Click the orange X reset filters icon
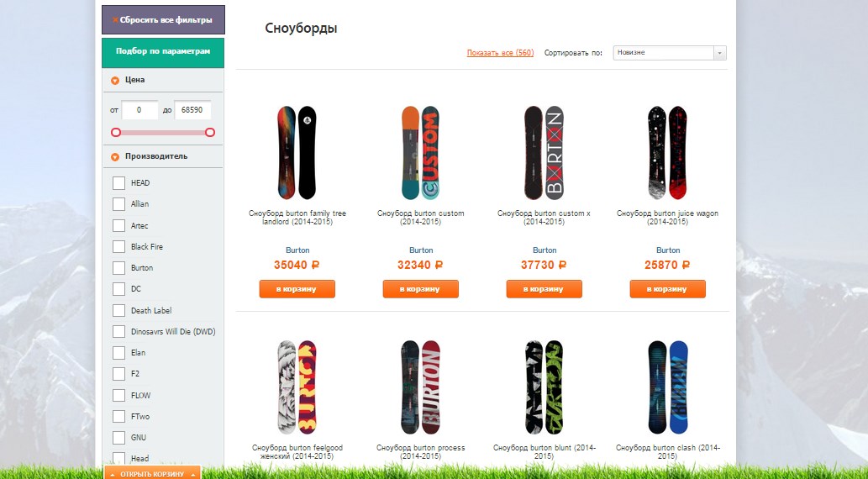The image size is (868, 479). 115,20
